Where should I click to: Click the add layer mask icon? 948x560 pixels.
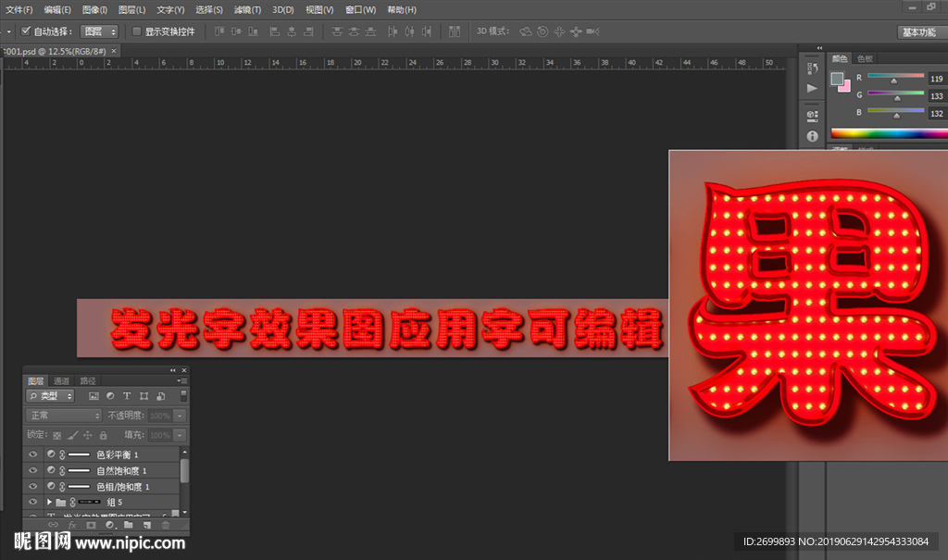pyautogui.click(x=91, y=525)
